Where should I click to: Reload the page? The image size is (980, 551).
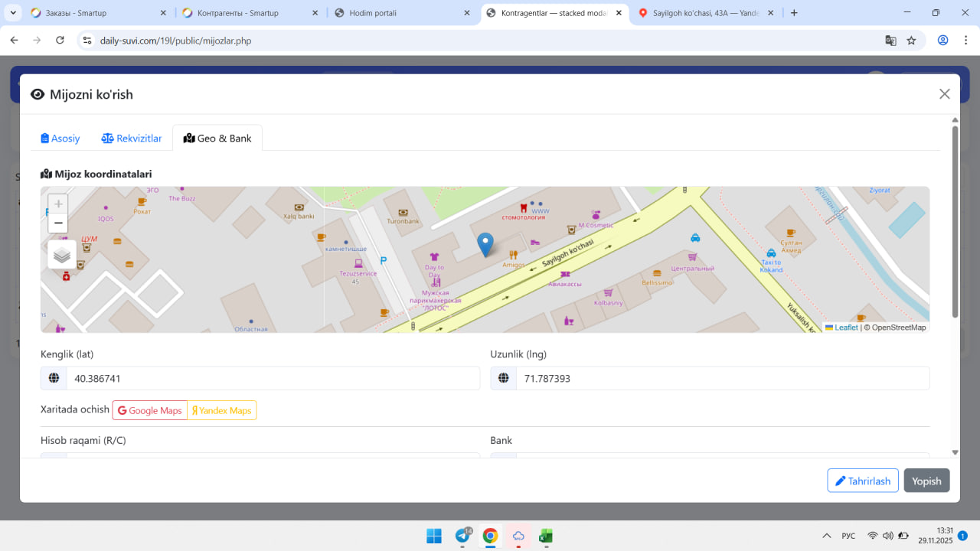(60, 41)
